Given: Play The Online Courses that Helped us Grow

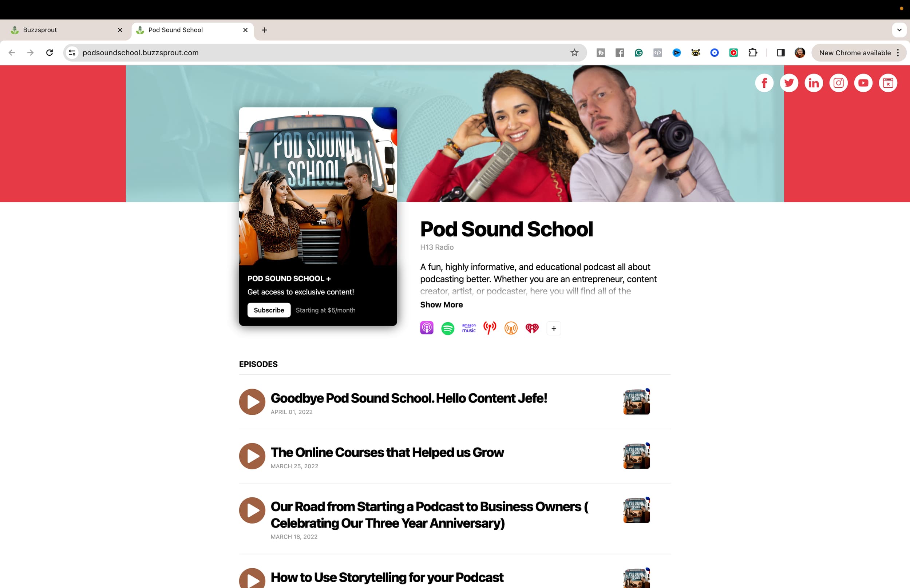Looking at the screenshot, I should point(252,456).
